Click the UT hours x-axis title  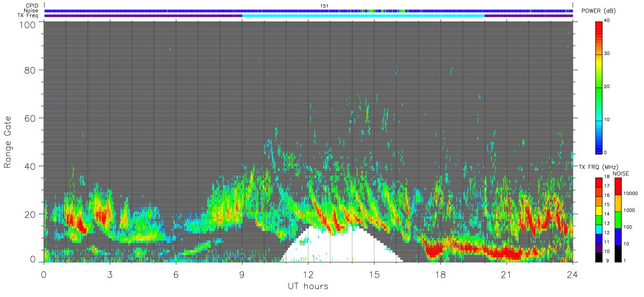308,287
